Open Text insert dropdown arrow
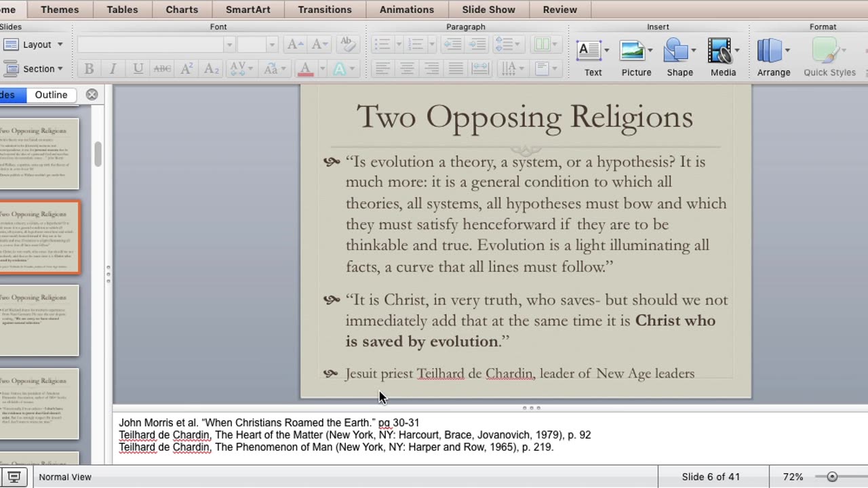868x488 pixels. pyautogui.click(x=606, y=50)
